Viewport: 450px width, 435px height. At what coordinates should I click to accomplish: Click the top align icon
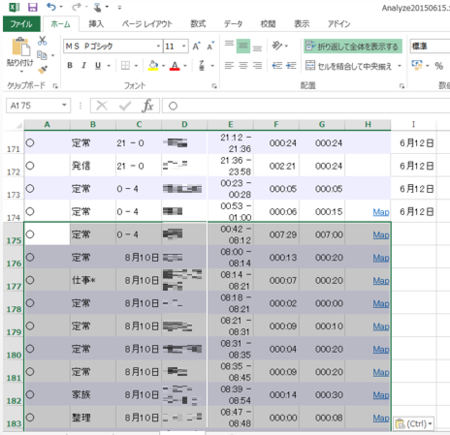[x=229, y=45]
